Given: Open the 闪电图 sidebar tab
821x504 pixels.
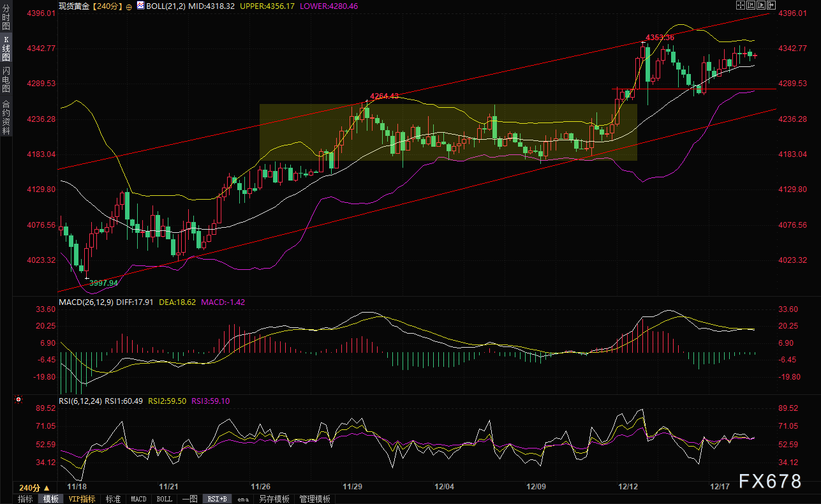Looking at the screenshot, I should point(6,80).
